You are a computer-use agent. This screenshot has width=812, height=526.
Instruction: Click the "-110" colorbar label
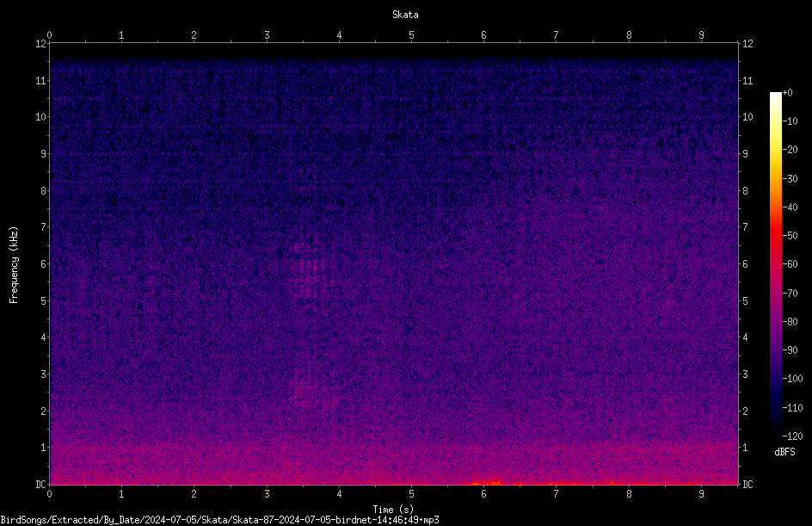click(793, 408)
